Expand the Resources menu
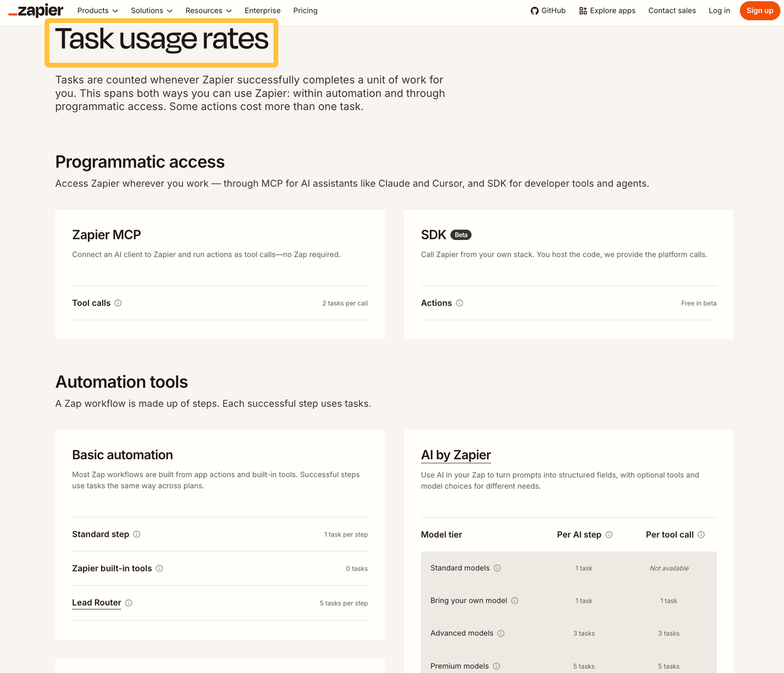Image resolution: width=784 pixels, height=673 pixels. pos(209,10)
